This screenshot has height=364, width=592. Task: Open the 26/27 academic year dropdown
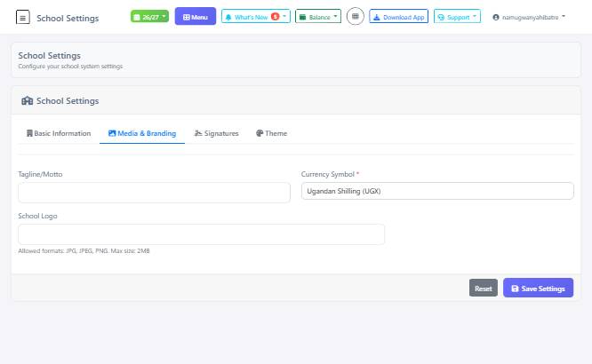click(x=149, y=17)
